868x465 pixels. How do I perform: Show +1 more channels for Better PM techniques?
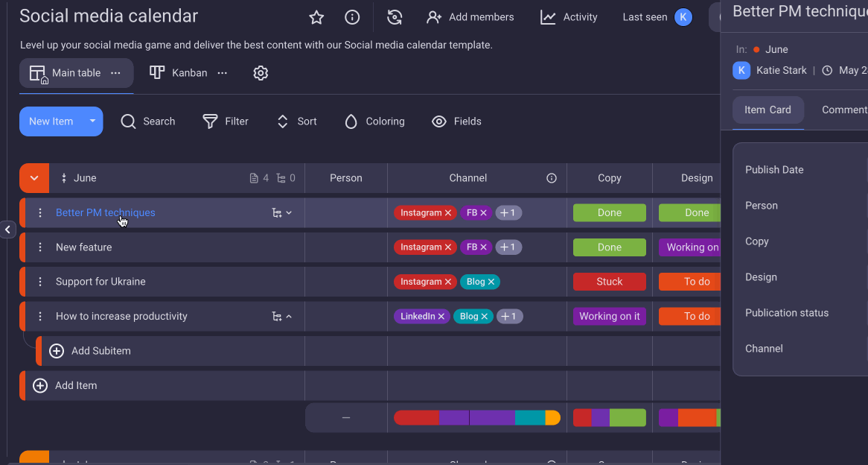(x=508, y=213)
